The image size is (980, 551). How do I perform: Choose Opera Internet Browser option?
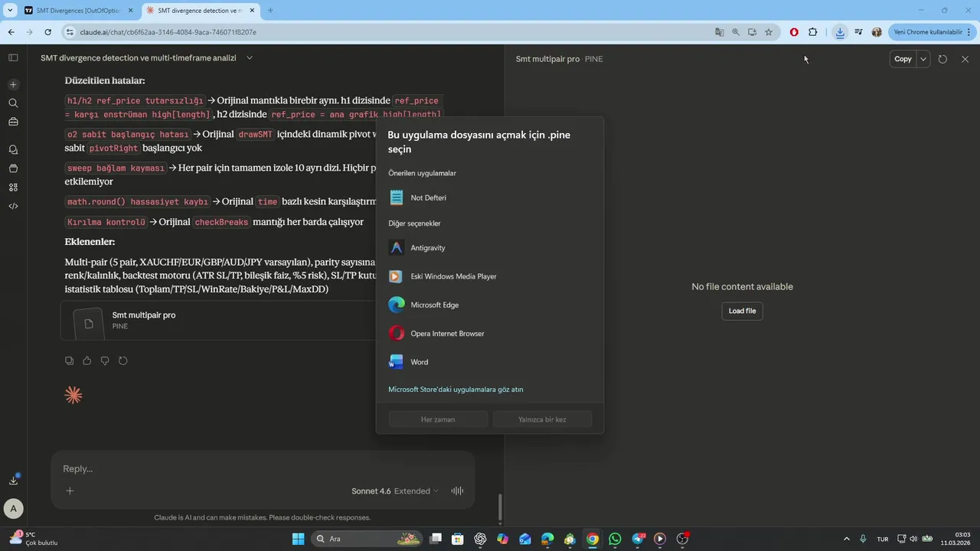(490, 334)
